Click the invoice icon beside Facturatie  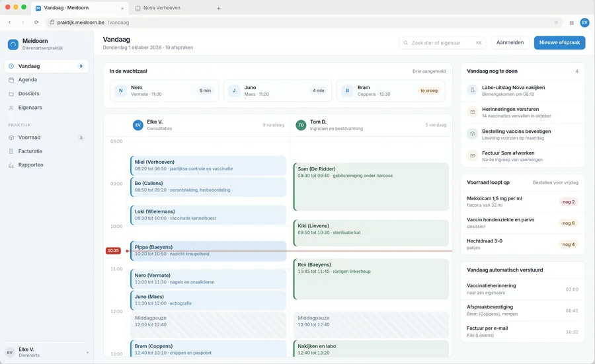11,151
